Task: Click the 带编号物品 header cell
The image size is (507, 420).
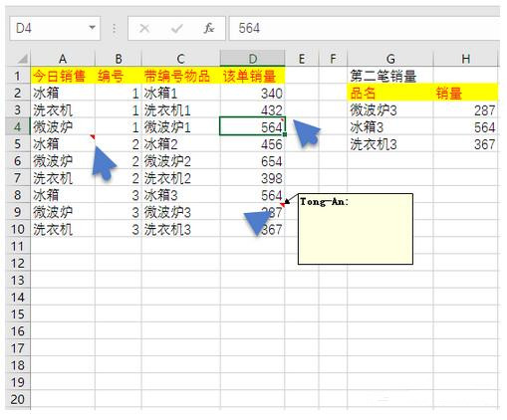Action: [x=180, y=76]
